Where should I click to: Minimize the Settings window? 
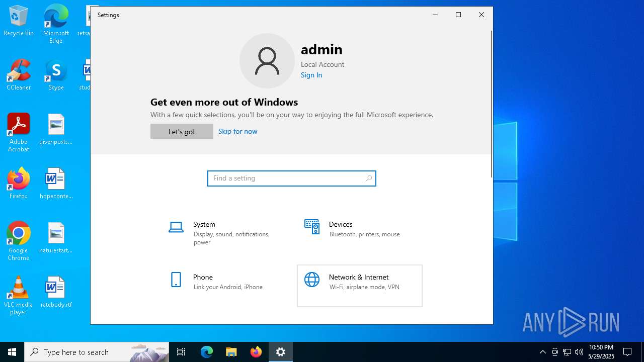coord(435,15)
